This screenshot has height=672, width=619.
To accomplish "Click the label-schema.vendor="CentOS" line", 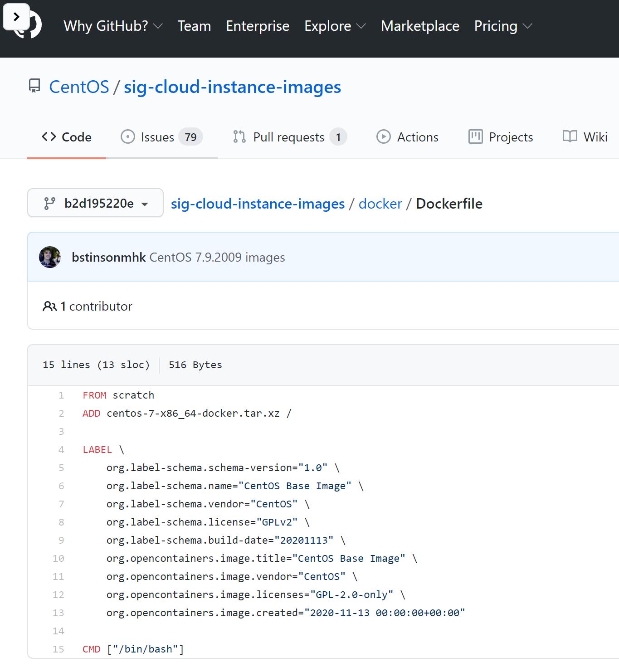I will tap(208, 504).
